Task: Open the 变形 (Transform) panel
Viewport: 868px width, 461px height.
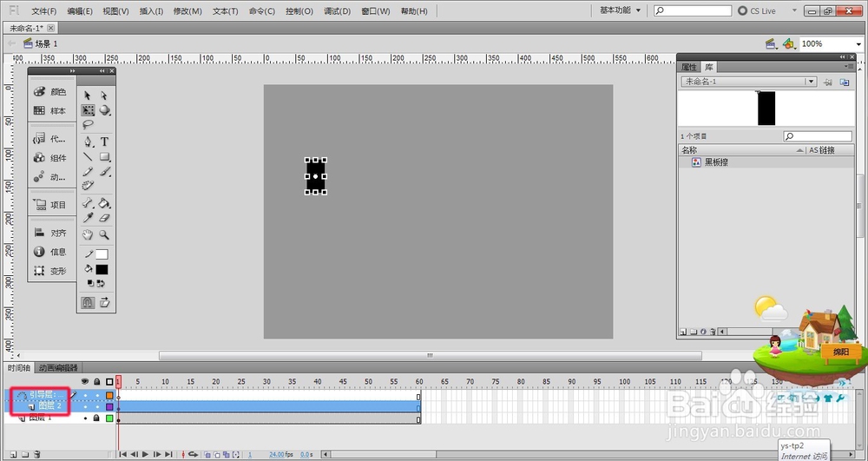Action: pyautogui.click(x=51, y=271)
